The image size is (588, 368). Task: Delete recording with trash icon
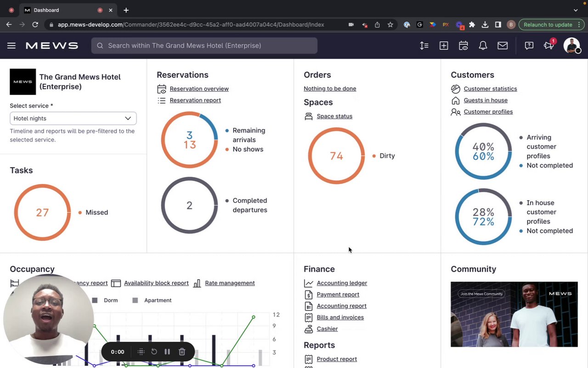coord(182,351)
